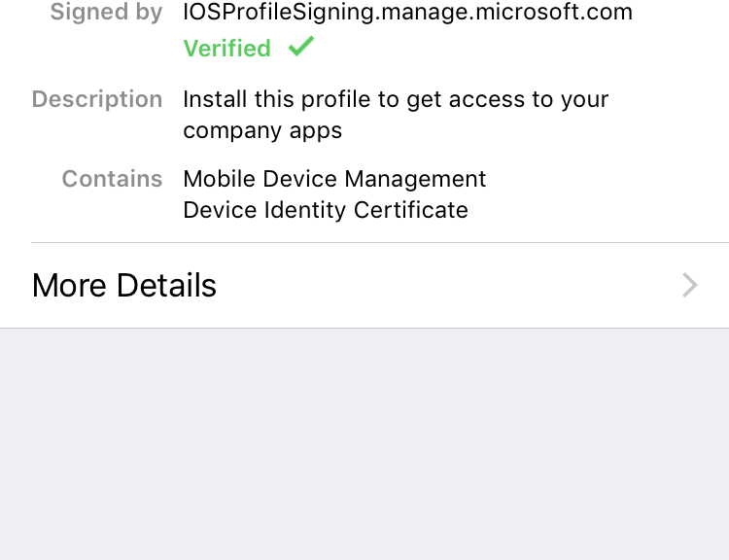Select the green Verified status text
Viewport: 729px width, 560px height.
pos(226,49)
